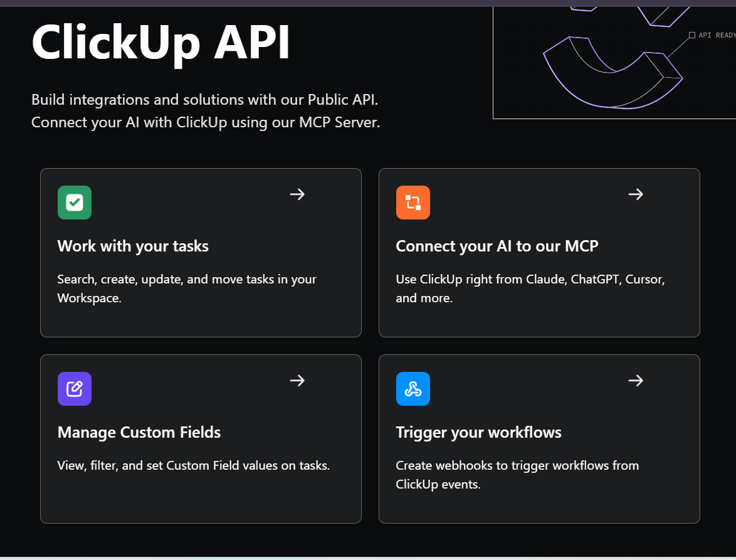Screen dimensions: 736x560
Task: Click the tasks card description text
Action: tap(186, 288)
